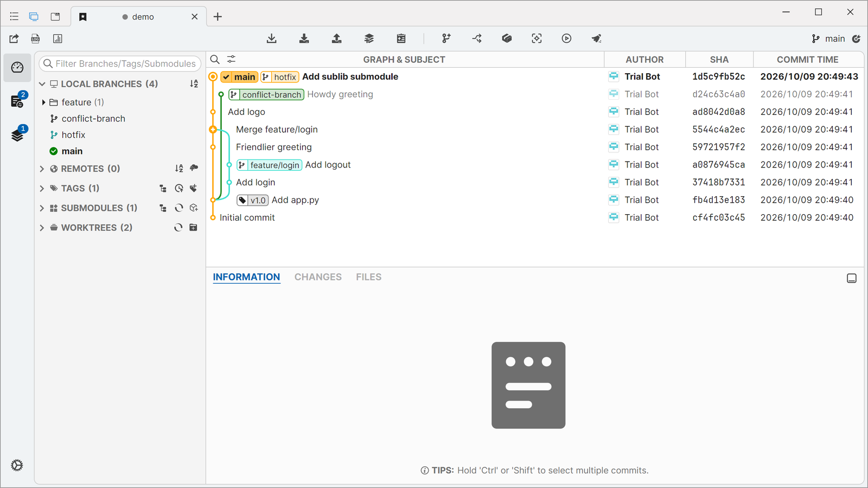The image size is (868, 488).
Task: Click the bookmark icon on demo tab
Action: (x=83, y=17)
